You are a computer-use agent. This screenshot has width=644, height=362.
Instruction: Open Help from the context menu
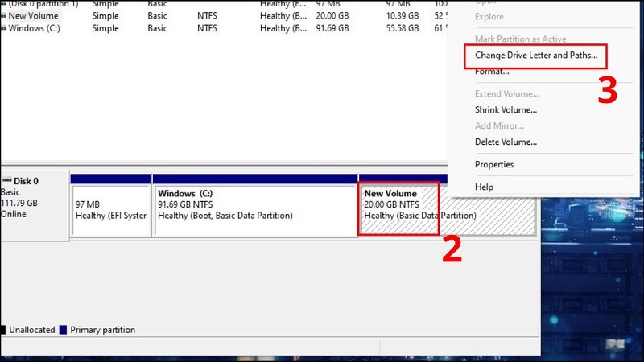484,187
